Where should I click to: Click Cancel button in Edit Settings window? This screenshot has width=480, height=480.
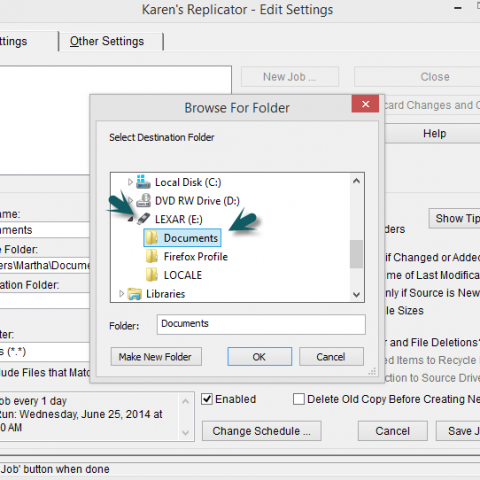coord(393,431)
